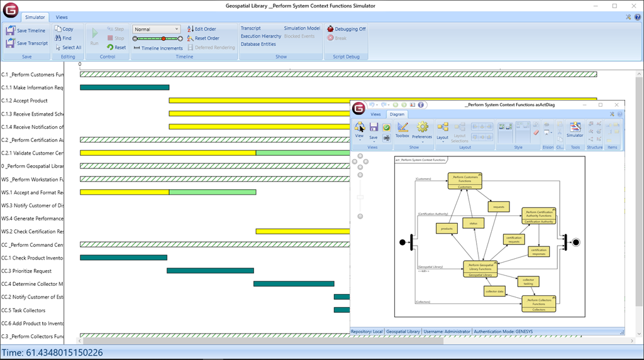Click the Find binoculars icon

click(x=58, y=38)
